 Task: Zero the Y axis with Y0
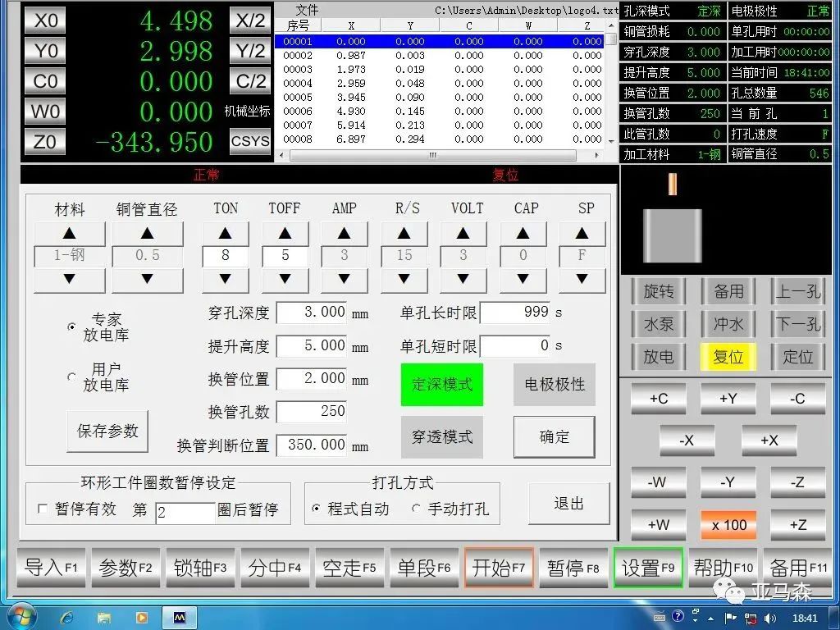[x=45, y=51]
